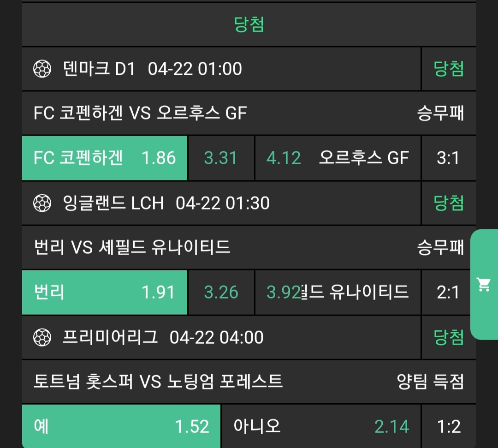Screen dimensions: 498x448
Task: Click 당첨 status for 덴마크 D1 match
Action: tap(448, 69)
